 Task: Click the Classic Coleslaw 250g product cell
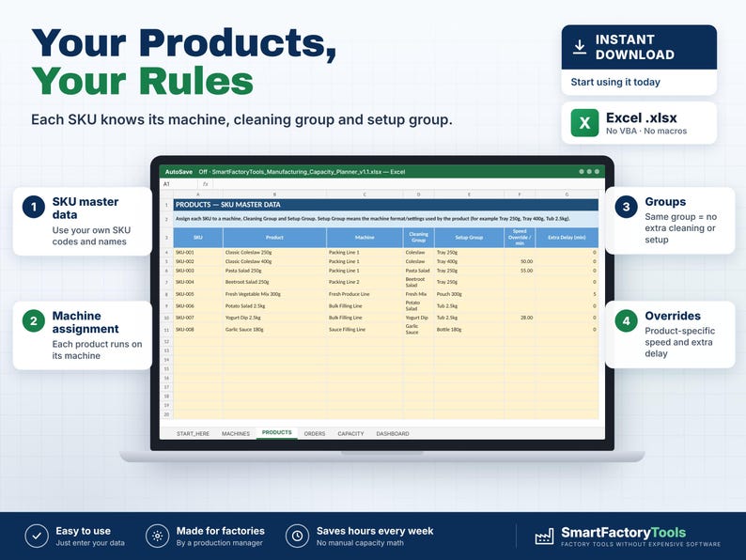(274, 253)
